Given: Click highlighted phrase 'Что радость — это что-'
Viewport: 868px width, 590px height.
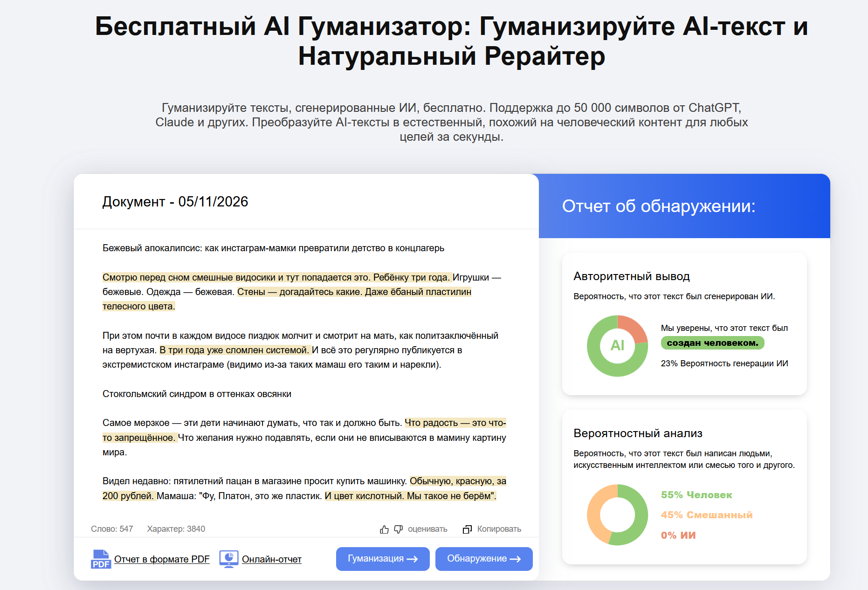Looking at the screenshot, I should (x=455, y=423).
